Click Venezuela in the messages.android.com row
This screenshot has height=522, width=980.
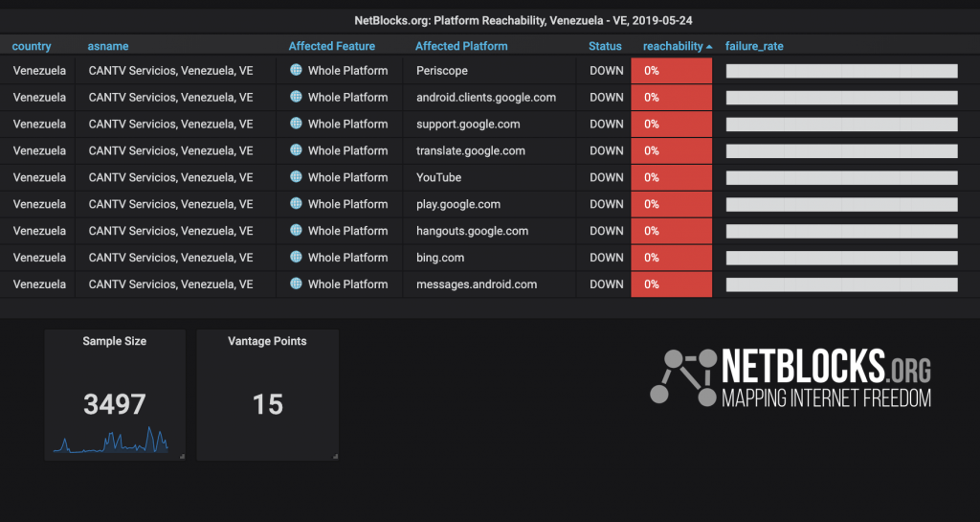pyautogui.click(x=39, y=284)
